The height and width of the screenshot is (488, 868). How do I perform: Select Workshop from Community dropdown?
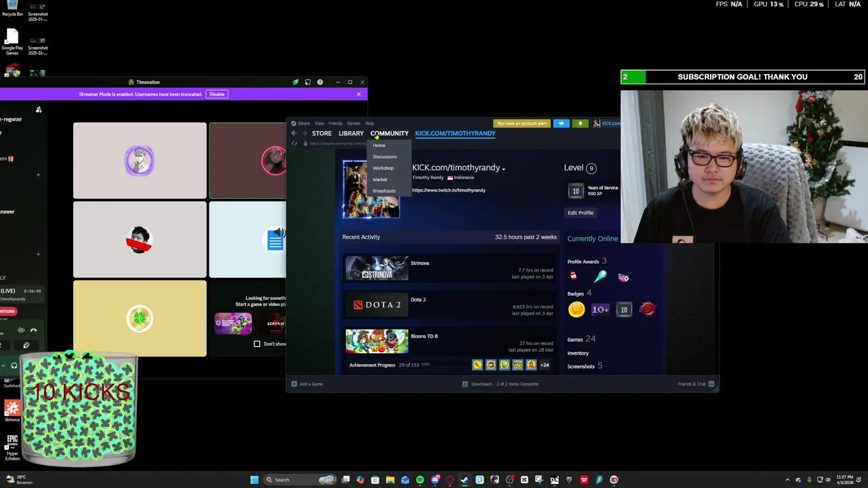coord(383,168)
